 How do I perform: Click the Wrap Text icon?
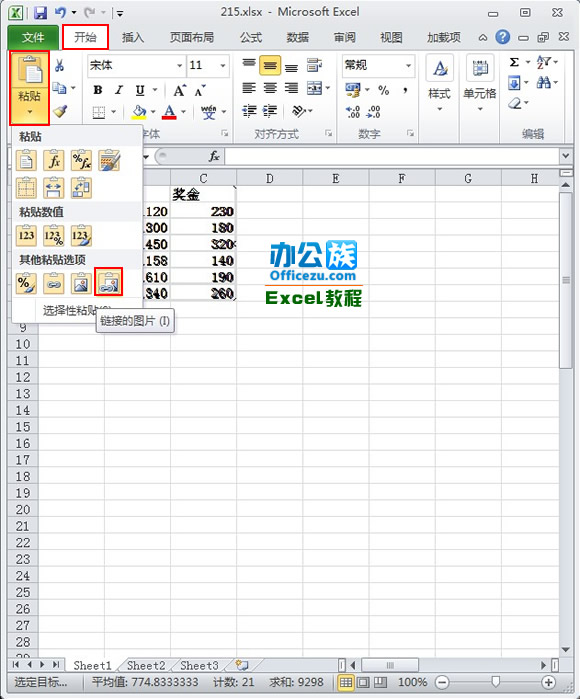tap(314, 66)
